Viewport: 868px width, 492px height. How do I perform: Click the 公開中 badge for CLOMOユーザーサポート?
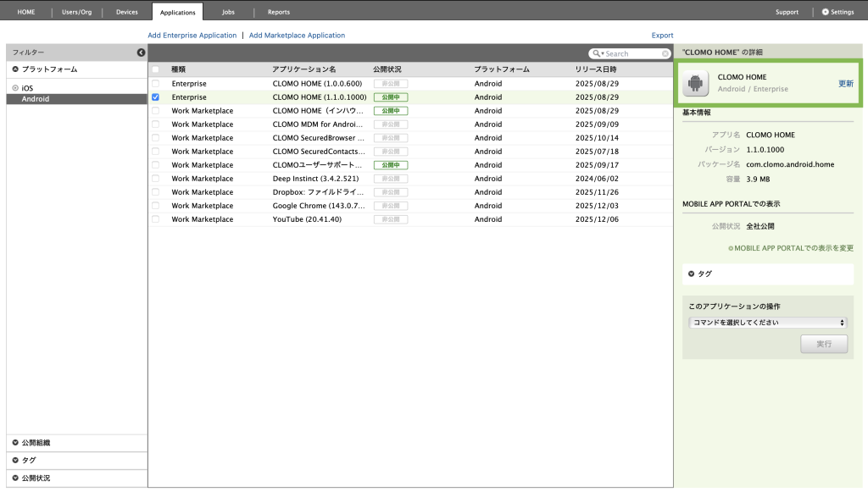[x=390, y=165]
